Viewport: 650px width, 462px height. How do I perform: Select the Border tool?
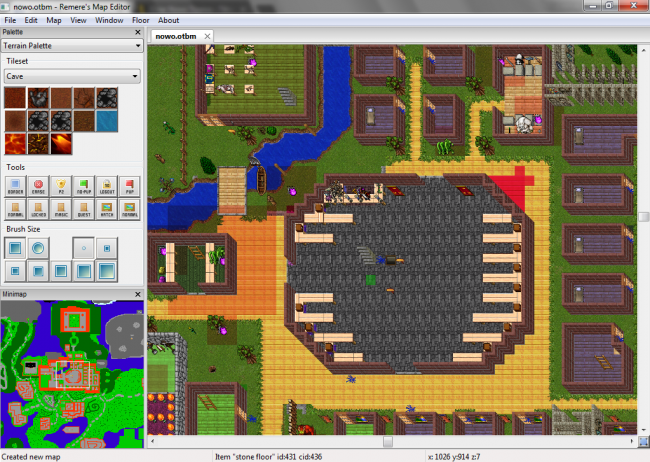(15, 186)
